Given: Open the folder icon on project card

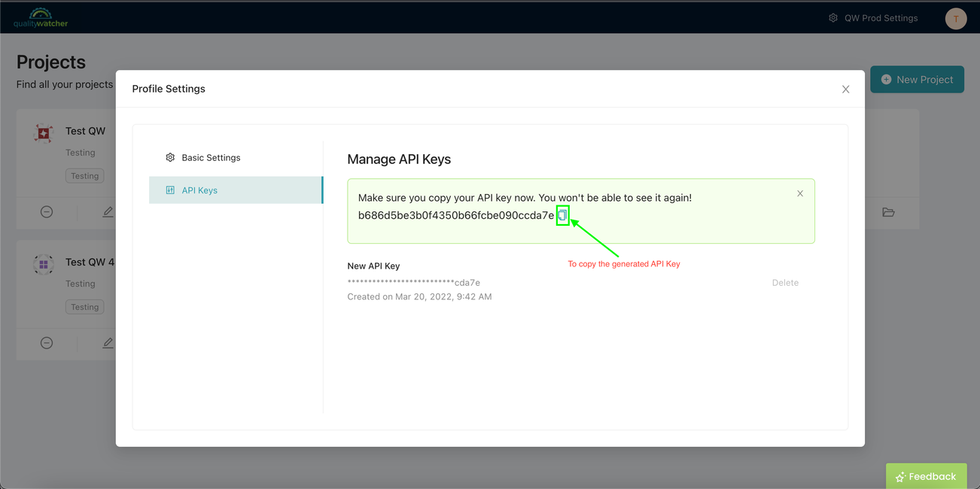Looking at the screenshot, I should 888,212.
